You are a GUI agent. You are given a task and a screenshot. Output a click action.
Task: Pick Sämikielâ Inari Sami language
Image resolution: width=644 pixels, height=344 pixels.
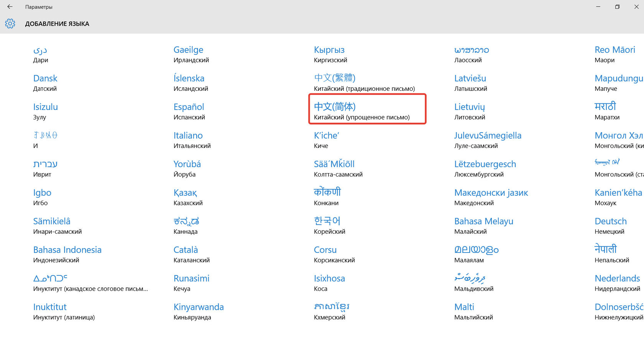tap(58, 226)
